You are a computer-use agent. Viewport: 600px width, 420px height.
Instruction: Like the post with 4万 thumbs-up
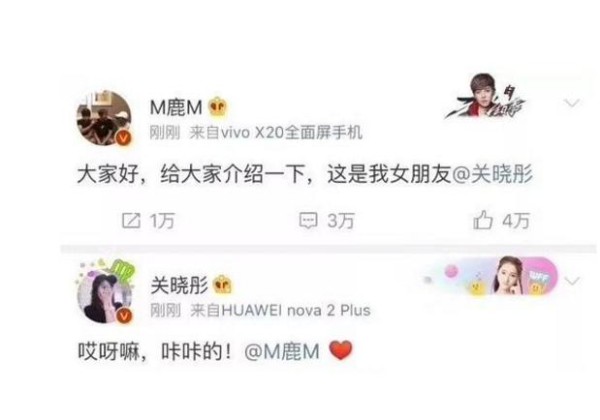coord(483,220)
